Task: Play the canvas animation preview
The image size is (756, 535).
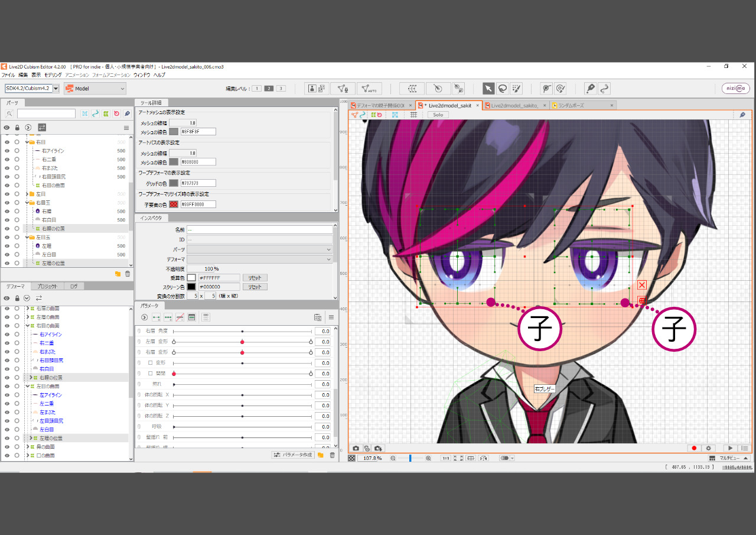Action: coord(731,449)
